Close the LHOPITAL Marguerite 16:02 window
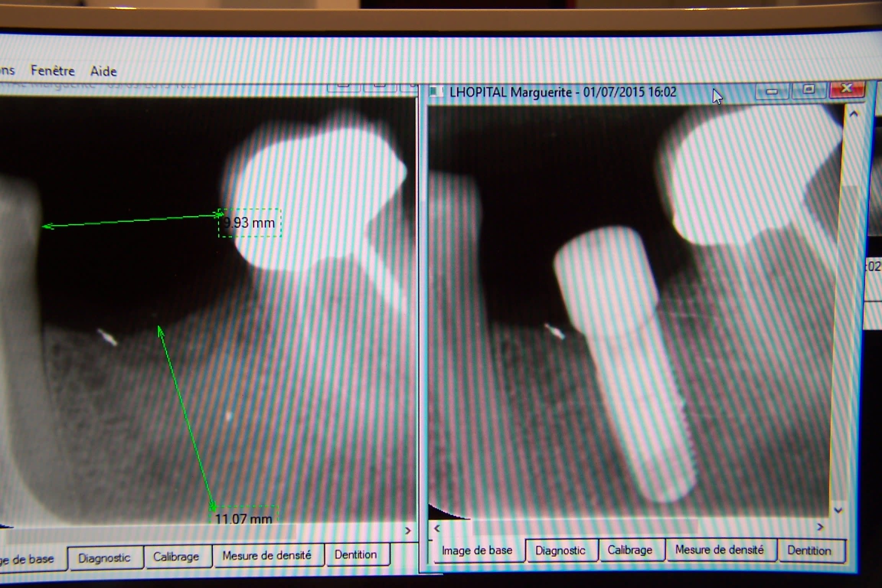The height and width of the screenshot is (588, 882). tap(846, 89)
